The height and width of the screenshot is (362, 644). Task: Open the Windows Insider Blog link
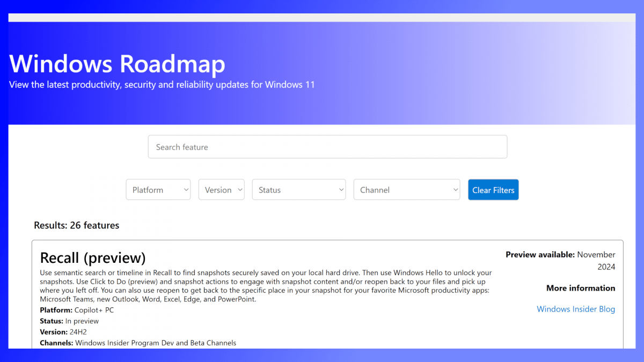(x=576, y=309)
